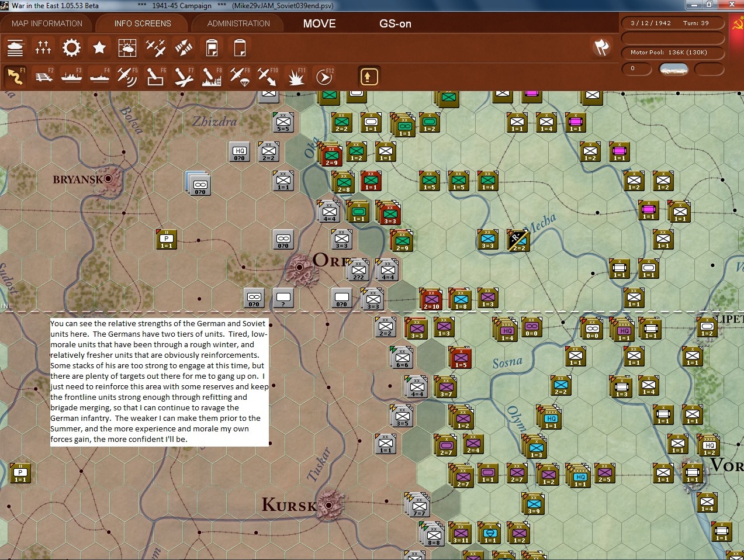Show the weather map screen icon
Image resolution: width=744 pixels, height=560 pixels.
pos(127,47)
